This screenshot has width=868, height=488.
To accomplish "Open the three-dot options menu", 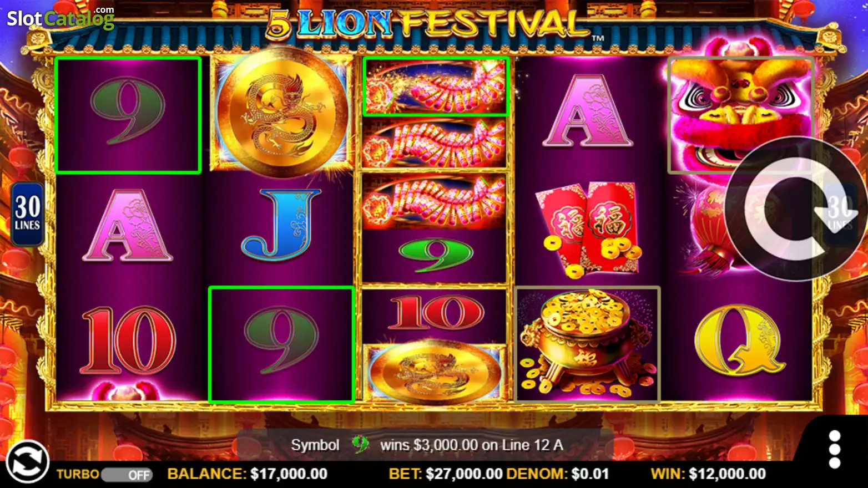I will click(834, 449).
